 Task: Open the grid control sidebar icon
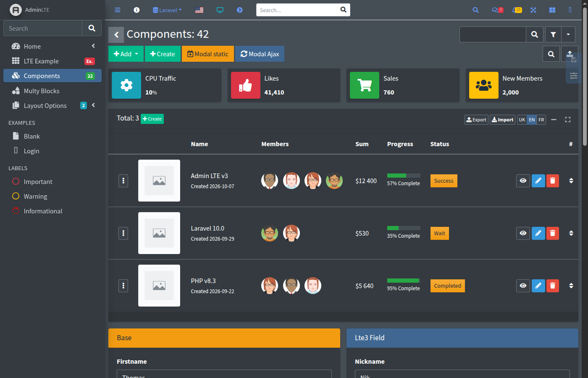pos(552,10)
